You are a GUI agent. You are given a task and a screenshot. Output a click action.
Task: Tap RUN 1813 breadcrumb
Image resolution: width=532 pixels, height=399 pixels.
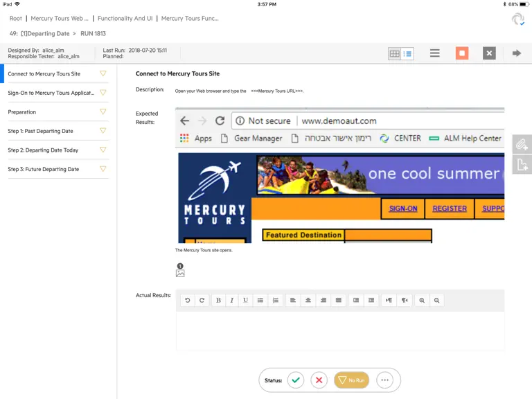click(x=93, y=33)
